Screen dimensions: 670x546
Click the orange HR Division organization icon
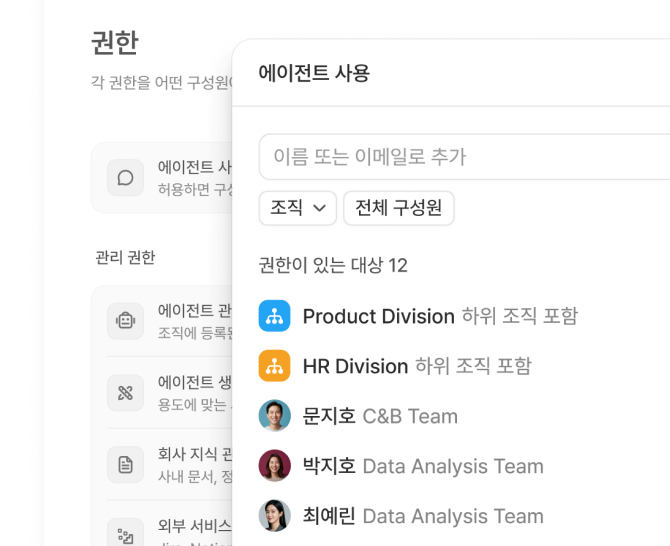[x=274, y=366]
